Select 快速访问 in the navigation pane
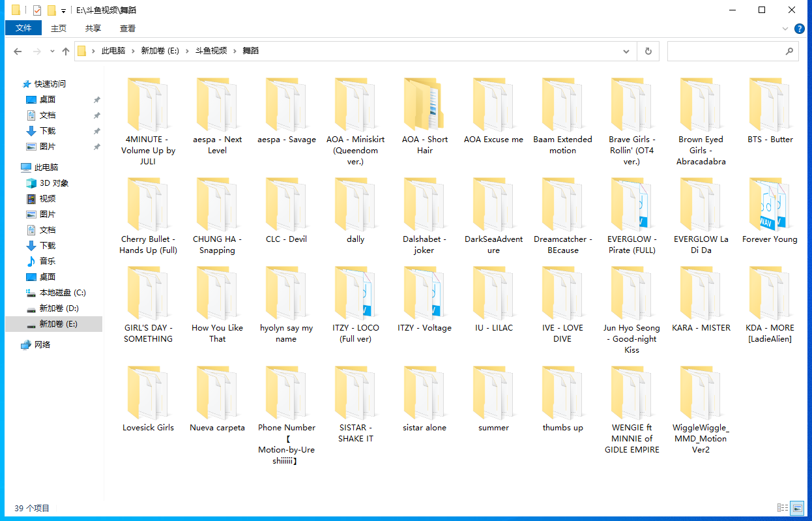The height and width of the screenshot is (521, 812). tap(50, 84)
